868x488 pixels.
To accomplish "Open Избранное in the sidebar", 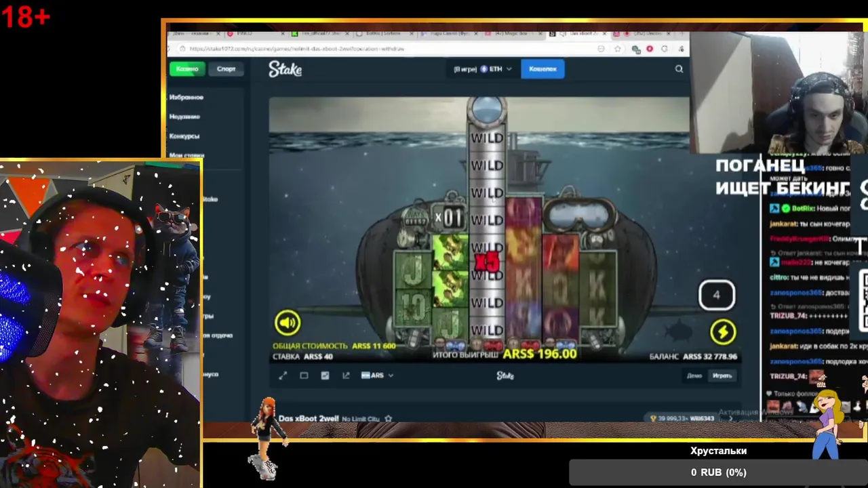I will click(x=186, y=97).
